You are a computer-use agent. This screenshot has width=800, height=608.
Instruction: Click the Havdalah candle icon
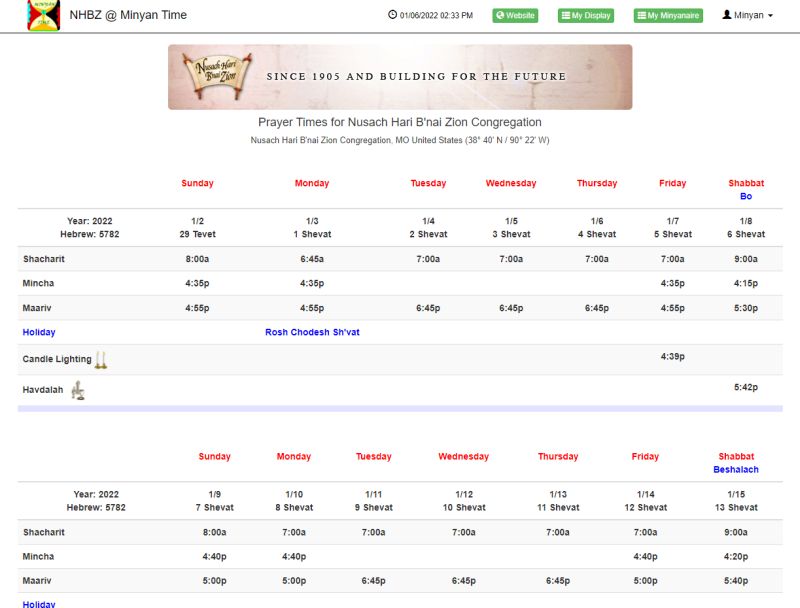tap(78, 390)
